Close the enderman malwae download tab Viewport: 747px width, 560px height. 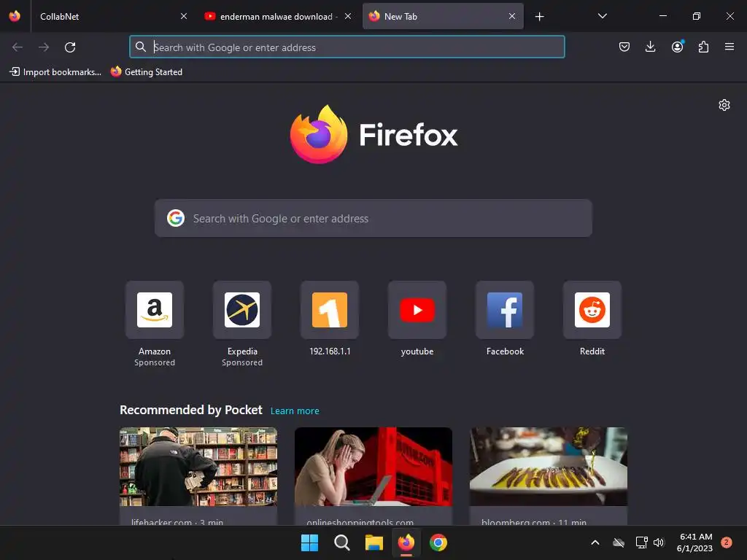click(348, 16)
